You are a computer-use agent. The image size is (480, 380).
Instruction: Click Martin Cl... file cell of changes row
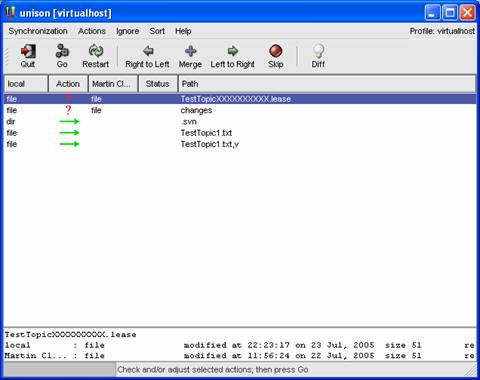coord(96,110)
